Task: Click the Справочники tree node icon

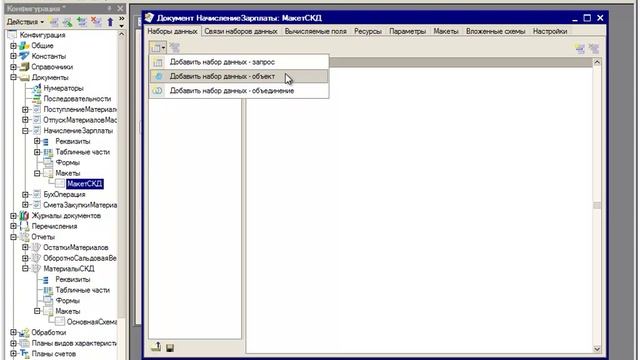Action: pos(24,67)
